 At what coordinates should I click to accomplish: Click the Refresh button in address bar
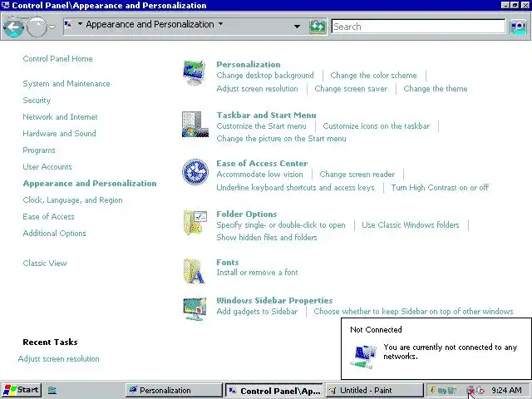(318, 27)
